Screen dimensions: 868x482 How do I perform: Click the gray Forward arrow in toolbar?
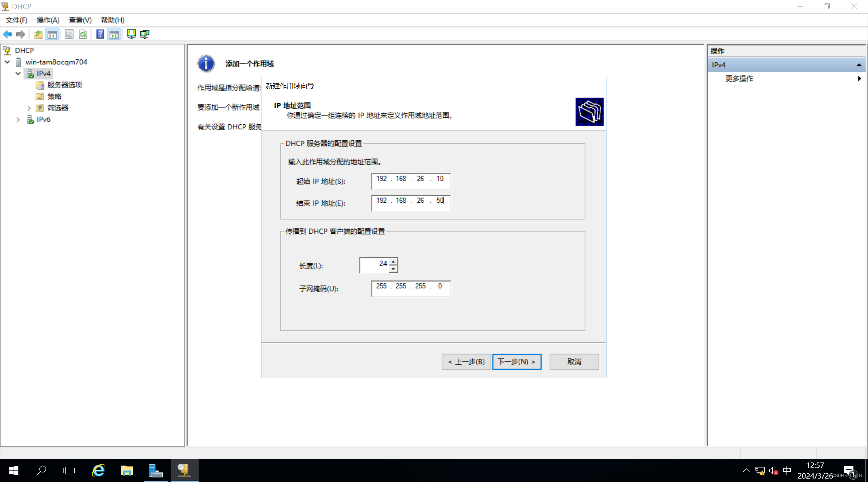point(21,34)
